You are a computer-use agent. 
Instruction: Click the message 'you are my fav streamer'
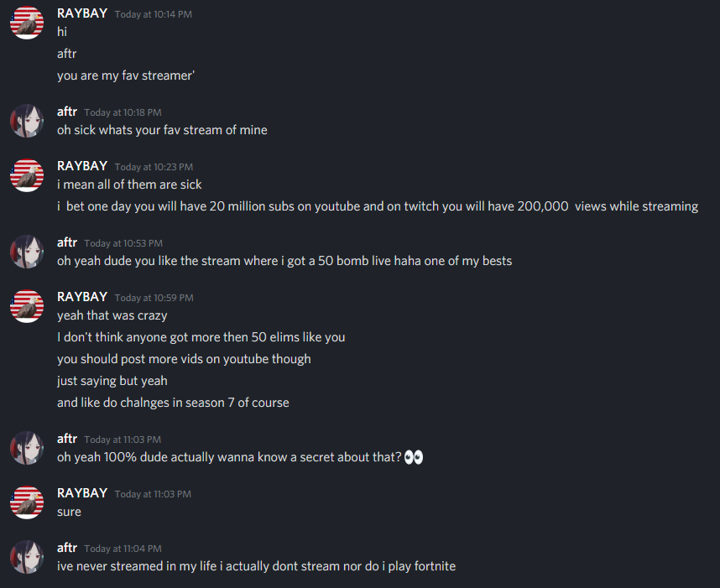click(126, 75)
